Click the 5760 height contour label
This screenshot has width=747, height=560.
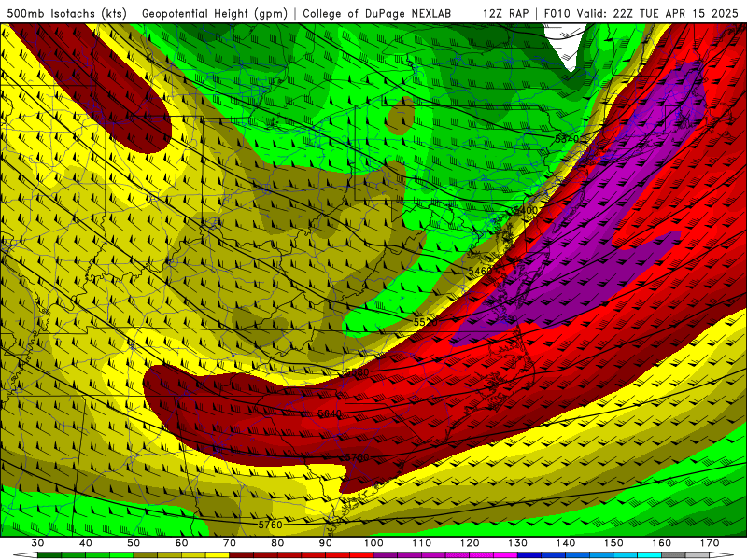click(x=270, y=525)
